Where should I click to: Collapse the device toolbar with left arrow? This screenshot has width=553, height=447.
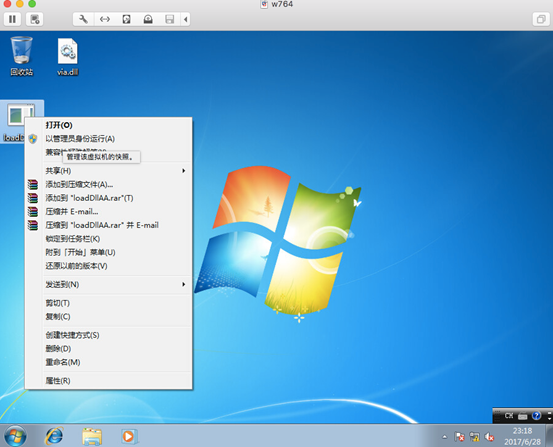(x=186, y=19)
